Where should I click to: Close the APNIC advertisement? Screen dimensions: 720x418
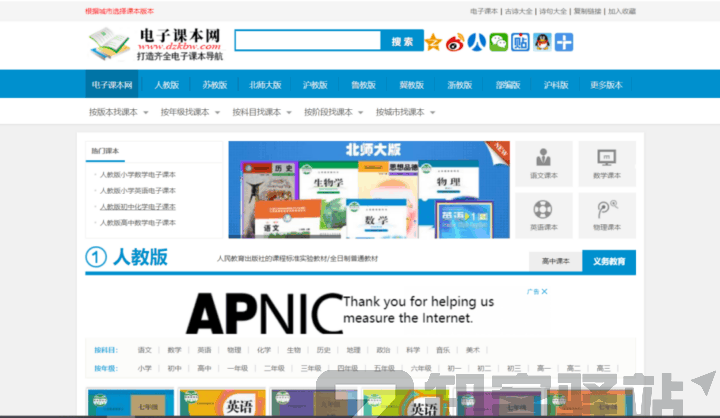tap(542, 292)
